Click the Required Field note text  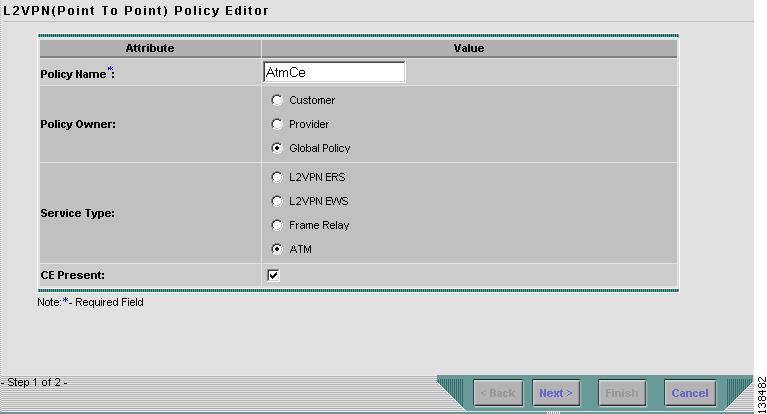90,302
